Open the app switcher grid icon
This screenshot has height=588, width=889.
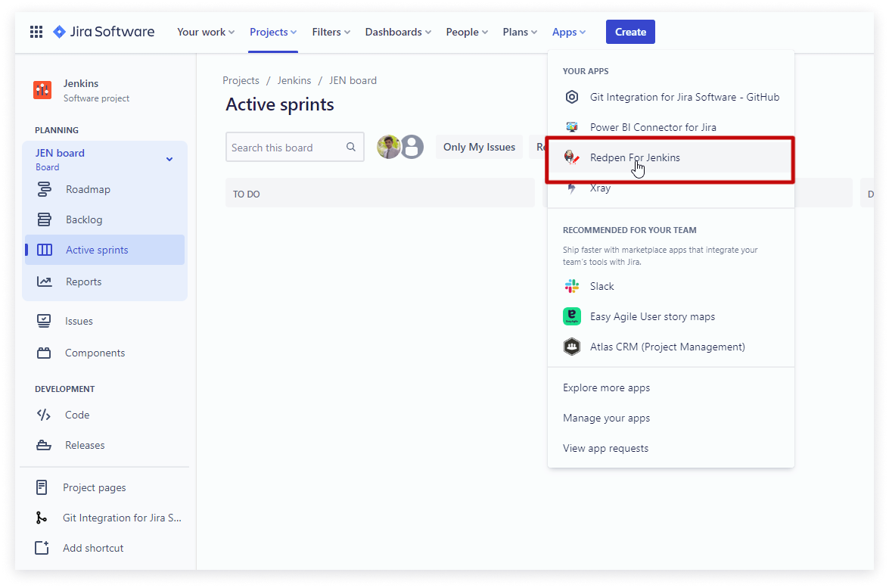click(x=36, y=32)
